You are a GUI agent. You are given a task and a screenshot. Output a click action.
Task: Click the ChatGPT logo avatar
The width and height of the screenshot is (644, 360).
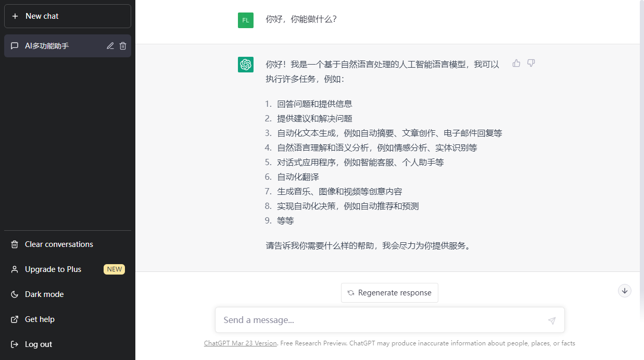click(x=246, y=65)
